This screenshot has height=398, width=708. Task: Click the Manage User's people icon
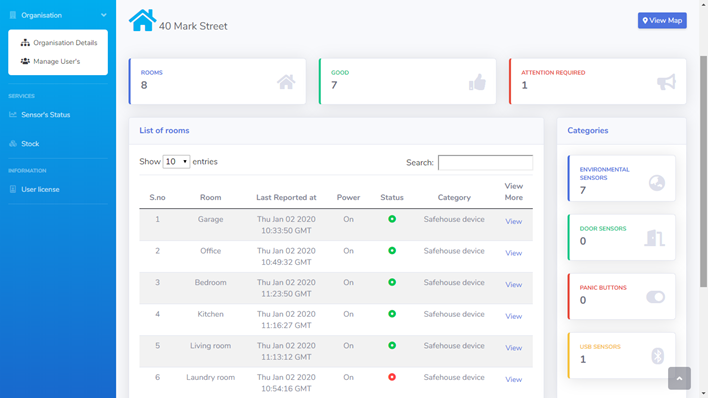[25, 61]
